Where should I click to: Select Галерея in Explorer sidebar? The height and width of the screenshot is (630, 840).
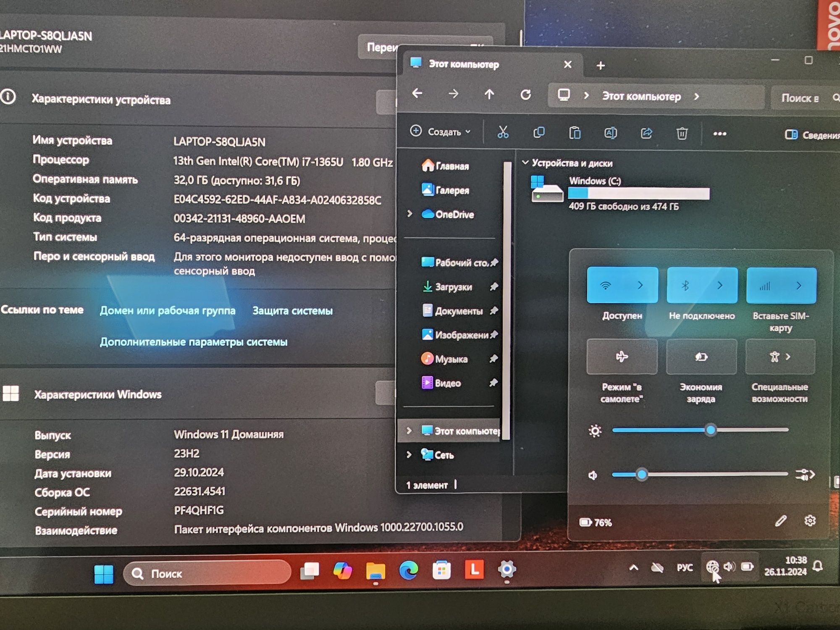445,190
